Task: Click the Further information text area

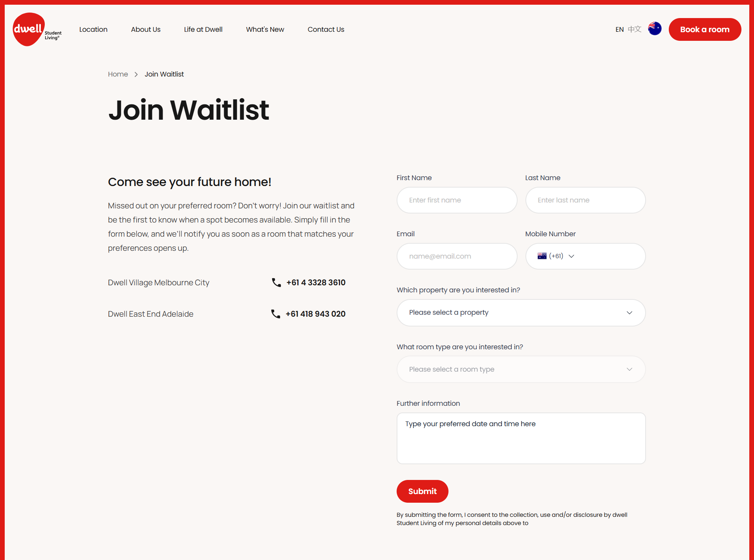Action: point(520,438)
